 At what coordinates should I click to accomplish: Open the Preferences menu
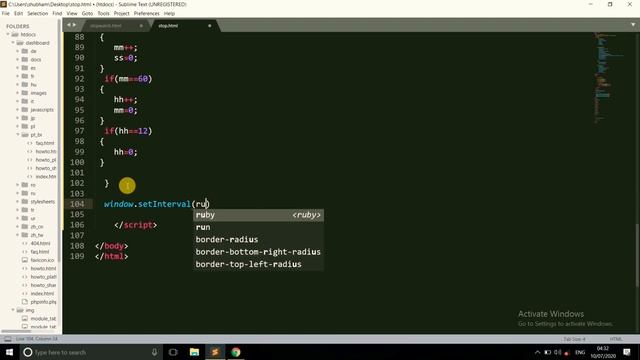[x=147, y=13]
